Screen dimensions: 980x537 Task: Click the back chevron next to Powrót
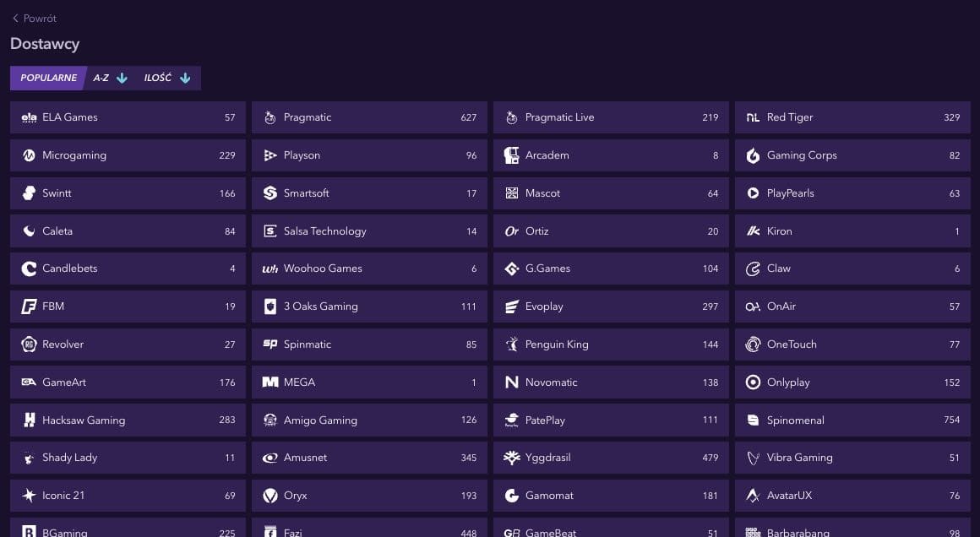click(15, 19)
